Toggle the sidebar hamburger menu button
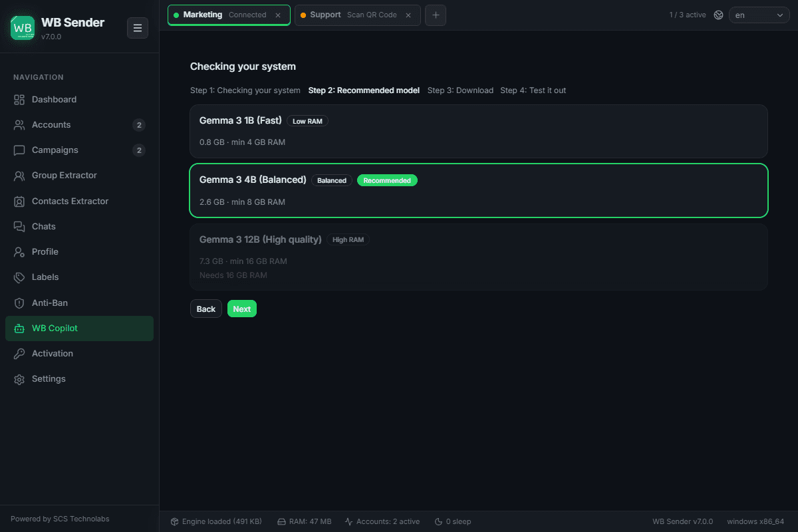This screenshot has height=532, width=798. pos(138,28)
